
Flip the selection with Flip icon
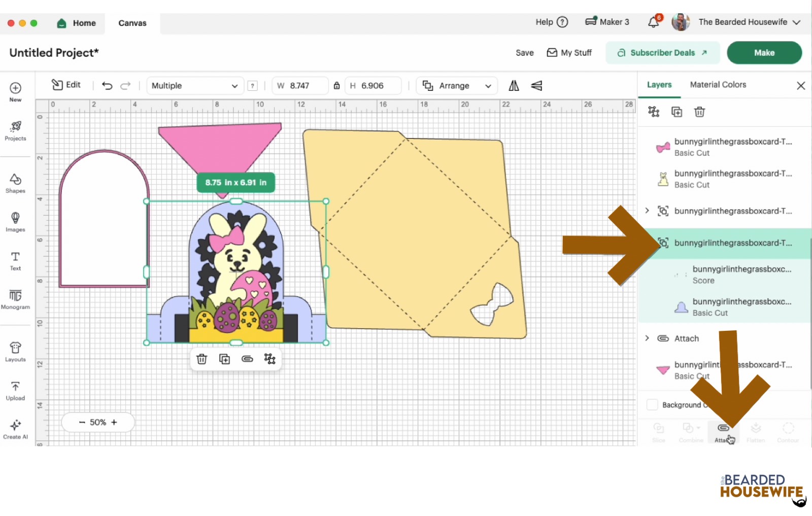pos(514,86)
